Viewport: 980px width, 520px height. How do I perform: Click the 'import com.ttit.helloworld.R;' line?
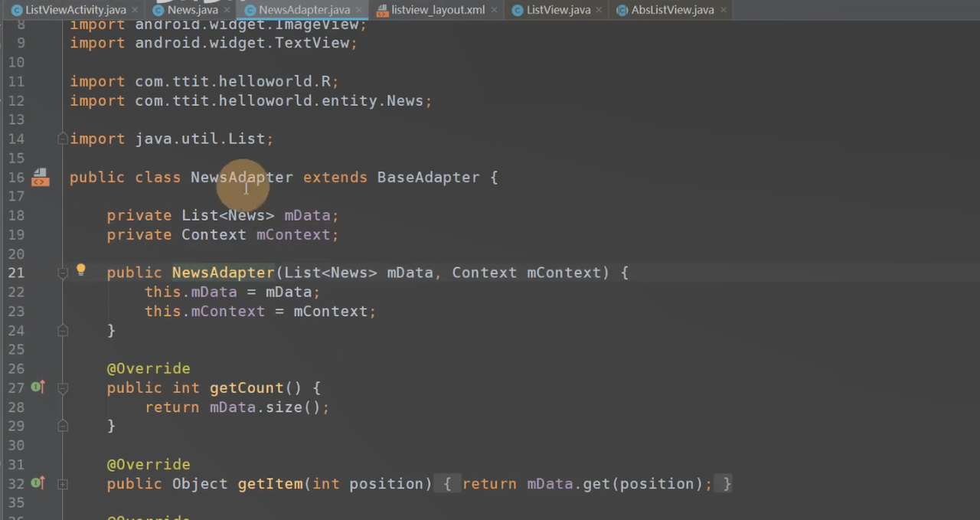204,81
